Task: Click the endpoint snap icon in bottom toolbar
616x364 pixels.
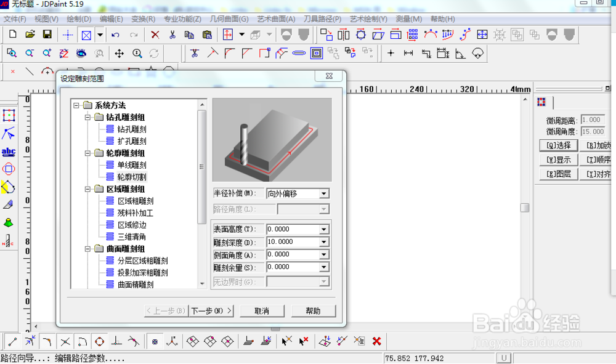Action: click(x=12, y=341)
